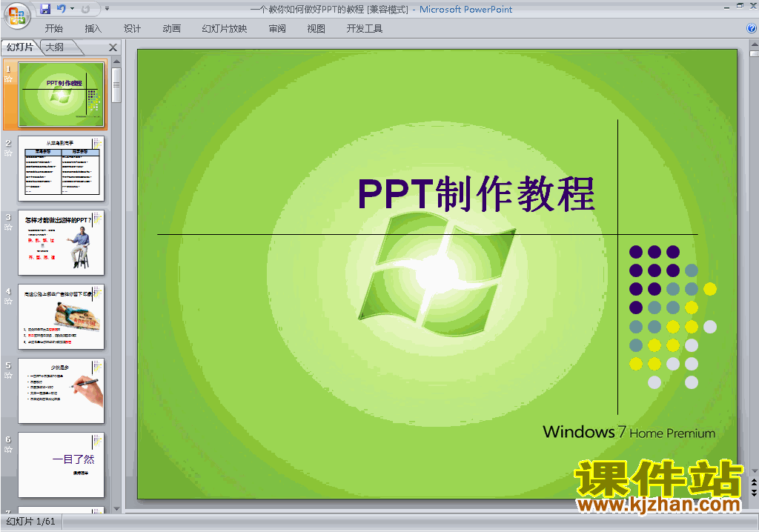This screenshot has height=532, width=759.
Task: Open the 开始 ribbon tab
Action: [x=53, y=29]
